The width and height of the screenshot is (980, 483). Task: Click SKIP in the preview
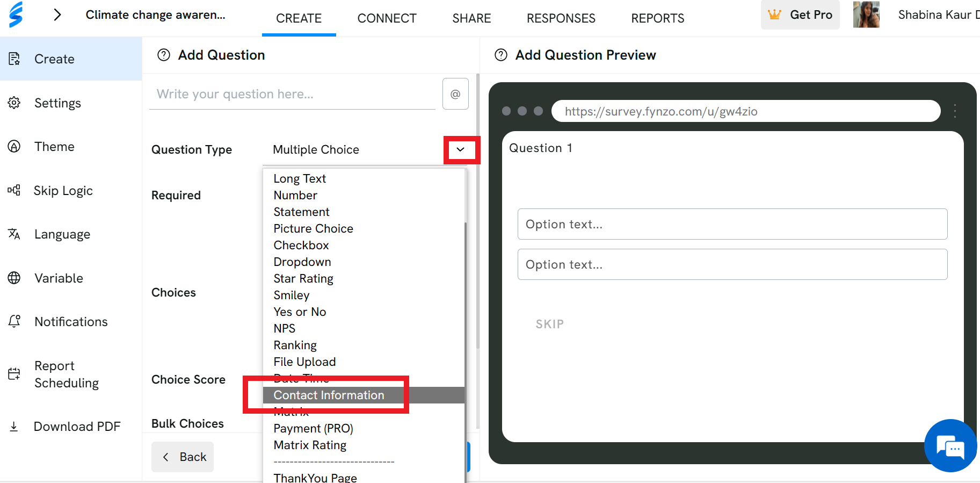click(x=550, y=324)
